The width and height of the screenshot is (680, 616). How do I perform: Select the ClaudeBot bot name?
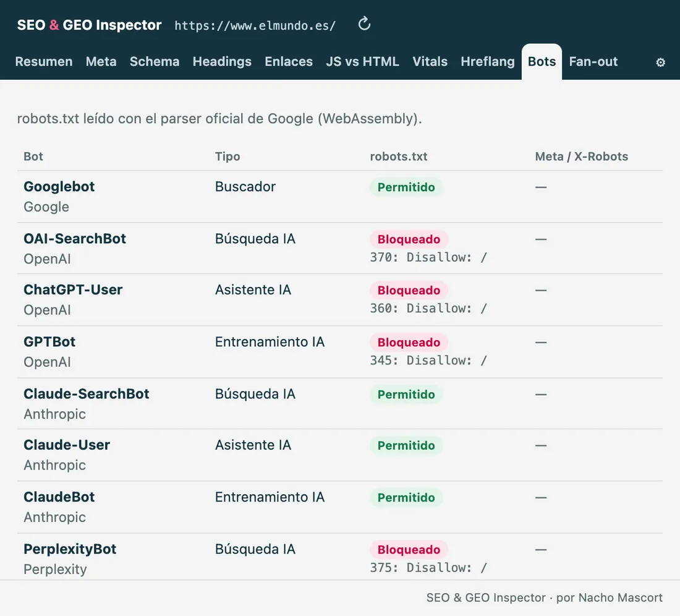59,497
